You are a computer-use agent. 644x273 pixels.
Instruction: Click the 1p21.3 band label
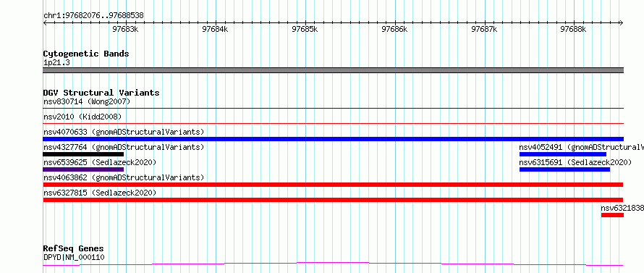56,62
